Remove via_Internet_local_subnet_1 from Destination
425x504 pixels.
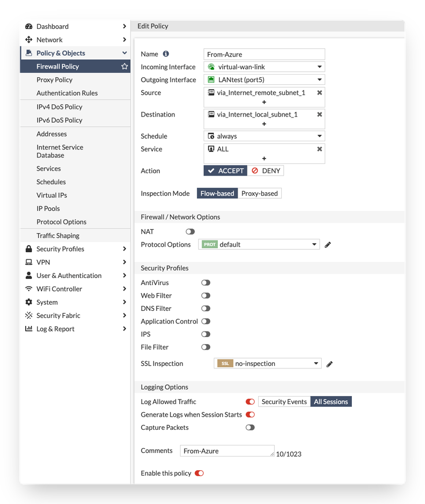(x=319, y=115)
